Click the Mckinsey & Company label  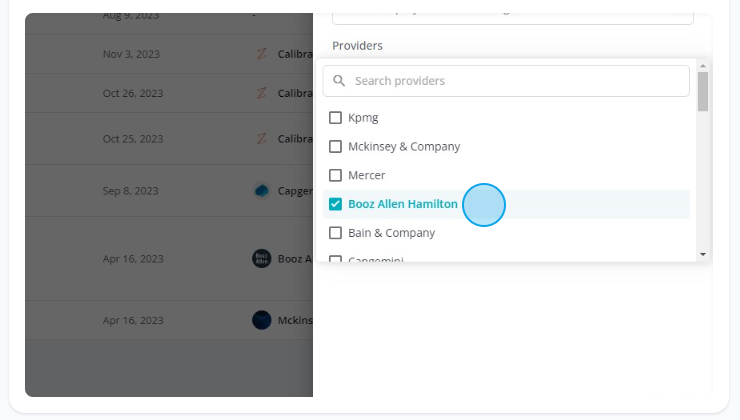click(404, 147)
